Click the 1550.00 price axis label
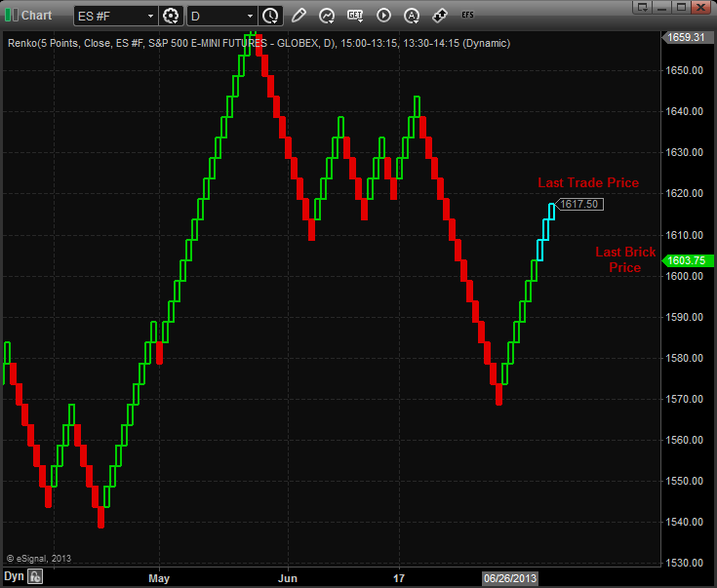This screenshot has height=588, width=717. pos(684,481)
